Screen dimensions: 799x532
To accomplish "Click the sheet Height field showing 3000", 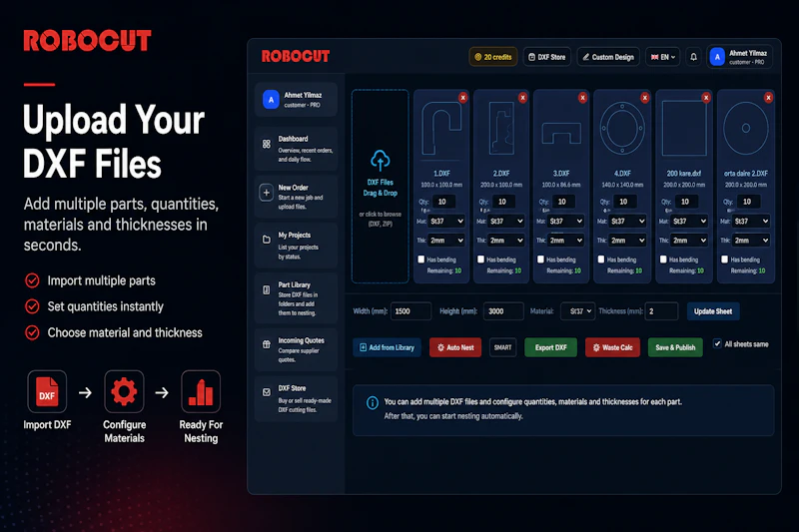I will tap(503, 311).
